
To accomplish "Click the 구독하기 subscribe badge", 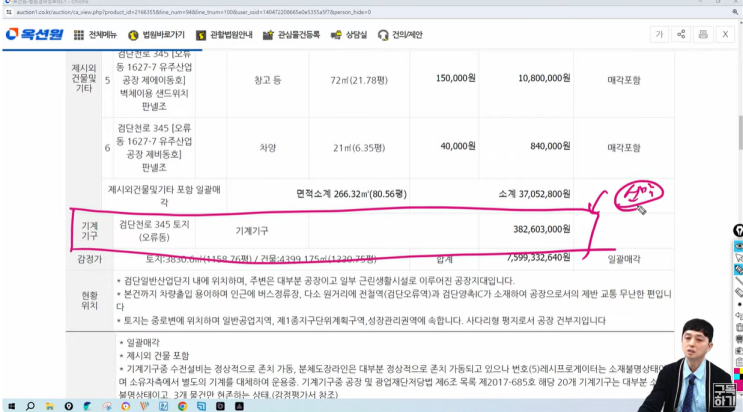I will pos(724,395).
